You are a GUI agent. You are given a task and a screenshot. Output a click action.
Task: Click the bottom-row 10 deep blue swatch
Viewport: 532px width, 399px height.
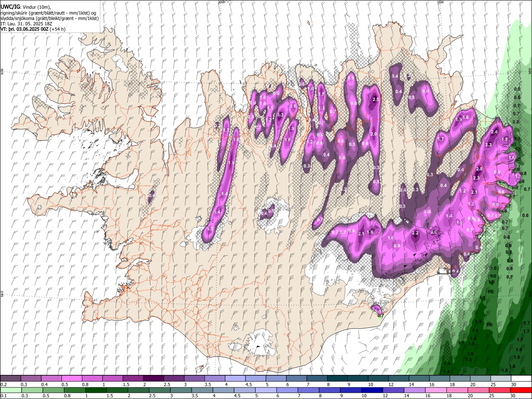[x=372, y=390]
